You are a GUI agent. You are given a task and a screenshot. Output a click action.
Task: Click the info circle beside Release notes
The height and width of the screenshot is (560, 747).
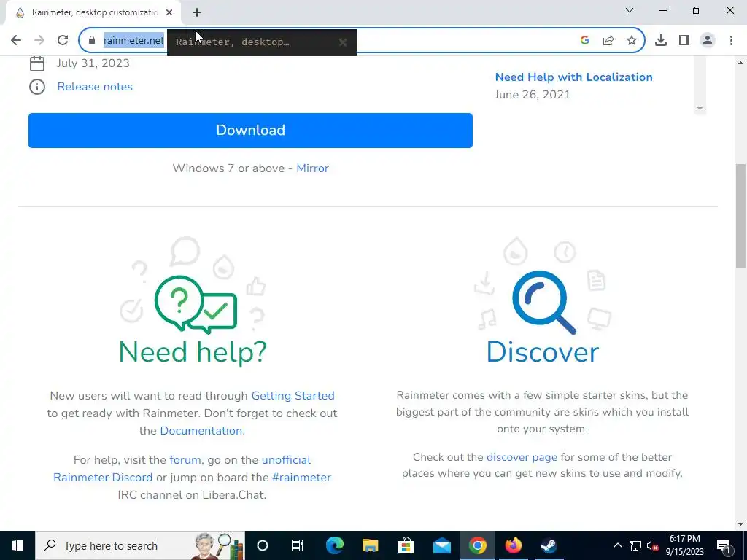click(x=37, y=87)
